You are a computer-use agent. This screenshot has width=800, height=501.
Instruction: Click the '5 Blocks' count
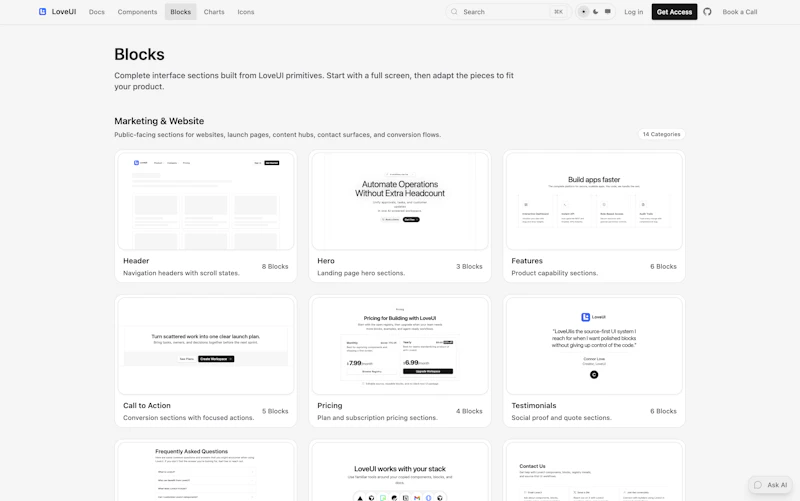[x=275, y=411]
